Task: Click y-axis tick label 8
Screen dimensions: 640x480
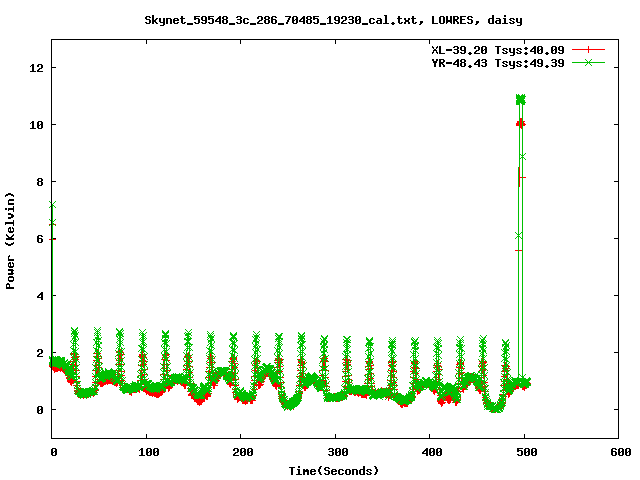Action: (40, 182)
